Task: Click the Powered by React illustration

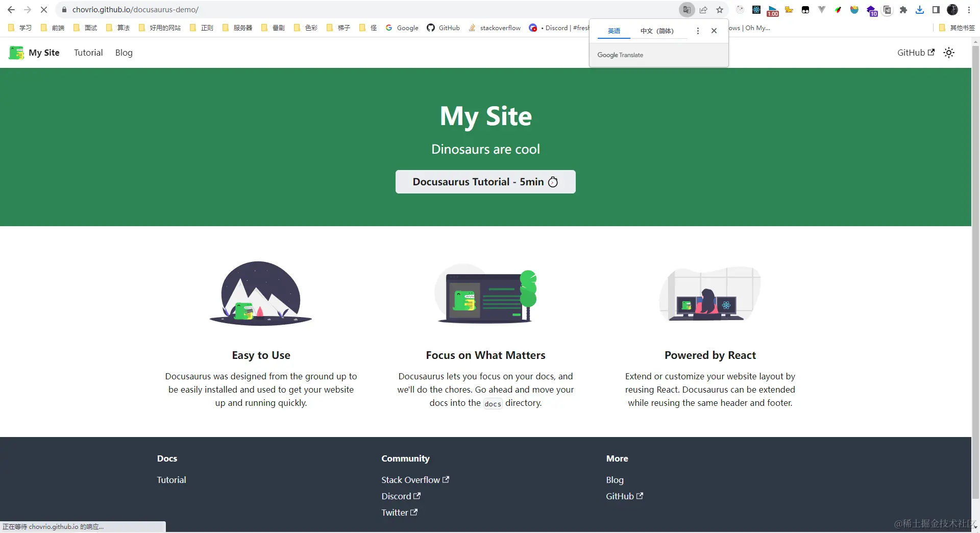Action: (710, 294)
